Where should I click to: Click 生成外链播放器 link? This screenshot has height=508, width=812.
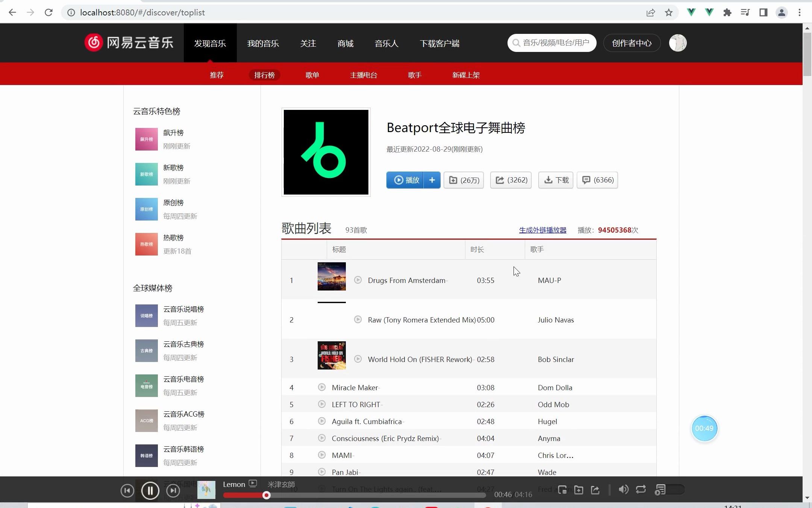pyautogui.click(x=542, y=230)
